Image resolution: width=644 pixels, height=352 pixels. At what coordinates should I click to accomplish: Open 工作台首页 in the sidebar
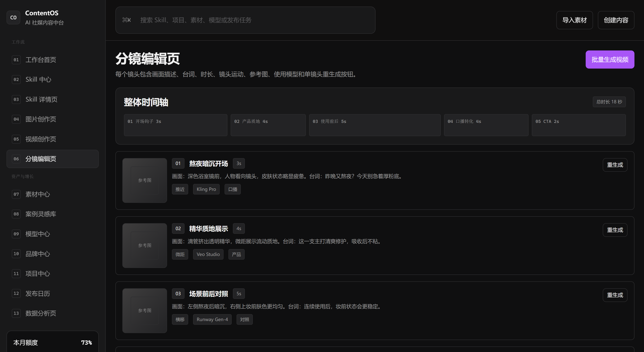52,60
